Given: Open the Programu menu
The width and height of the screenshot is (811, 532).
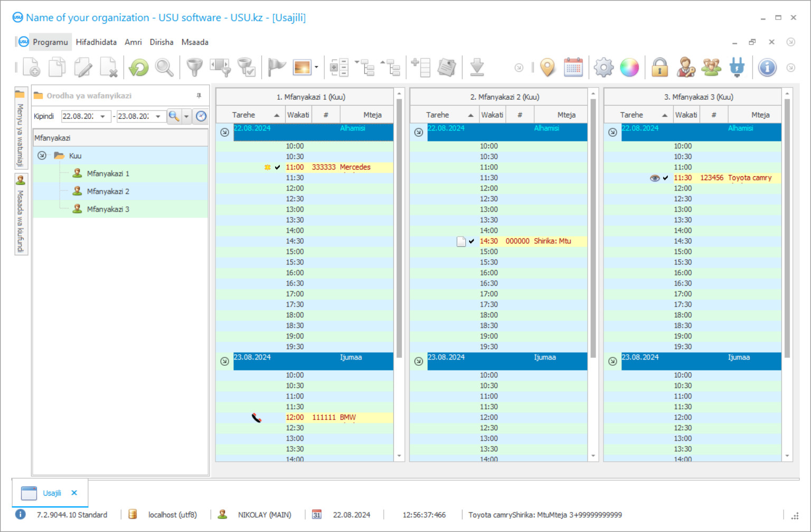Looking at the screenshot, I should click(50, 42).
